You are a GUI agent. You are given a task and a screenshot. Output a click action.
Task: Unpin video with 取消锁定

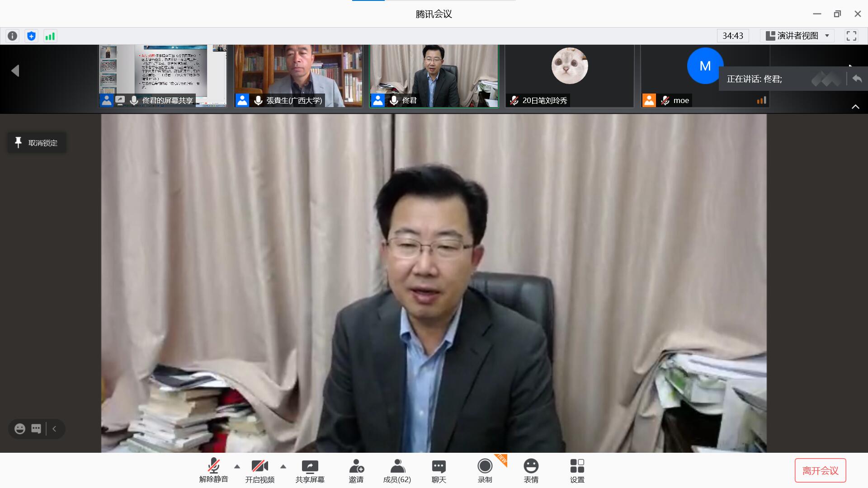point(37,143)
